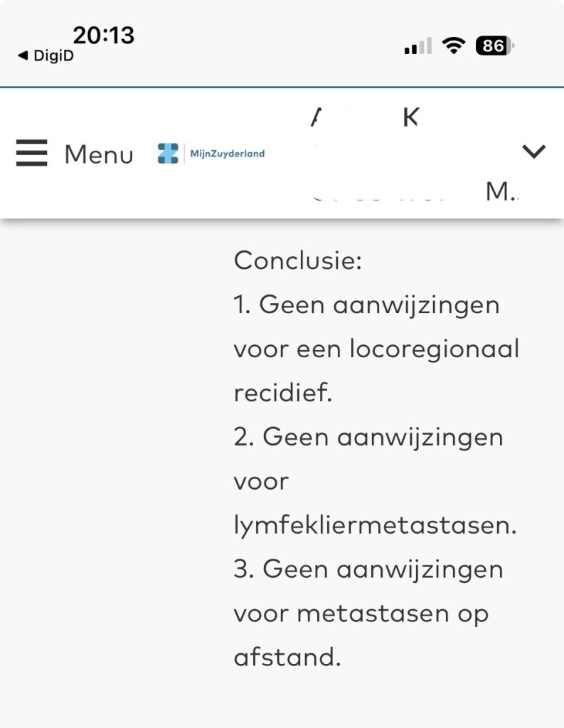This screenshot has width=564, height=728.
Task: Tap conclusion line '3. Geen aanwijzingen'
Action: pos(368,569)
